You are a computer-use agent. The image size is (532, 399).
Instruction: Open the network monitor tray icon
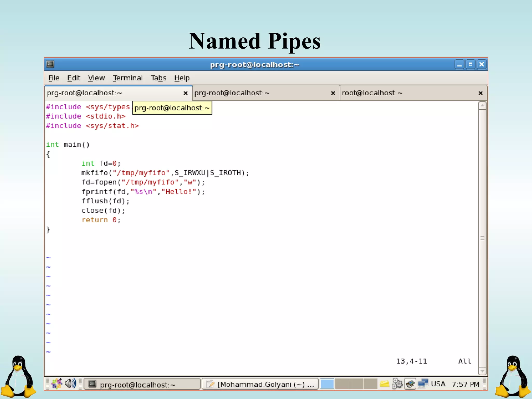423,384
